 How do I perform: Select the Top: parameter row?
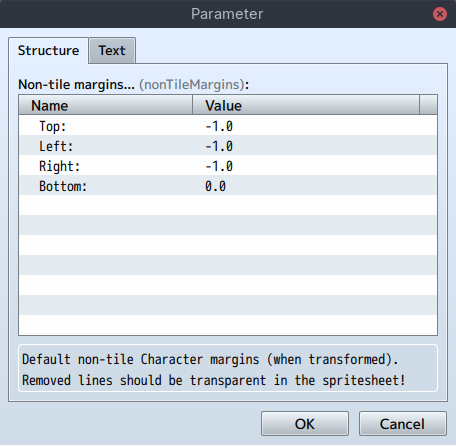pyautogui.click(x=228, y=125)
